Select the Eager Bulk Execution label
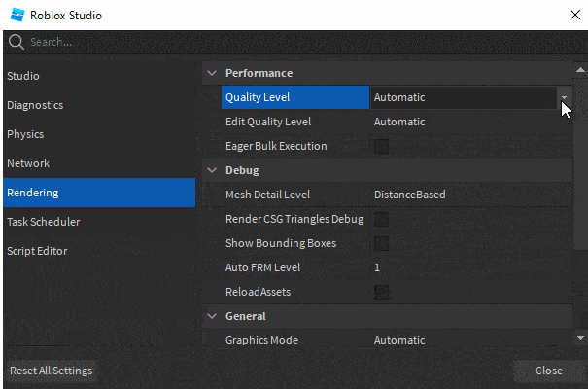Screen dimensions: 588x389 click(x=276, y=146)
